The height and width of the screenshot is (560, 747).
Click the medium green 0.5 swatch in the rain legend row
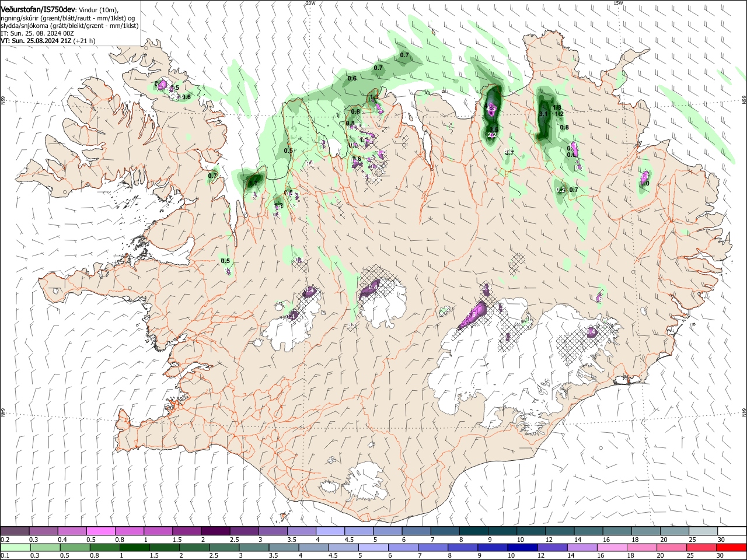tap(75, 547)
